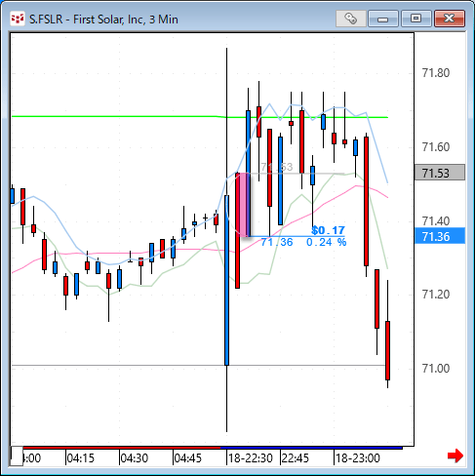Click the pink highlighted measurement box

click(x=243, y=205)
